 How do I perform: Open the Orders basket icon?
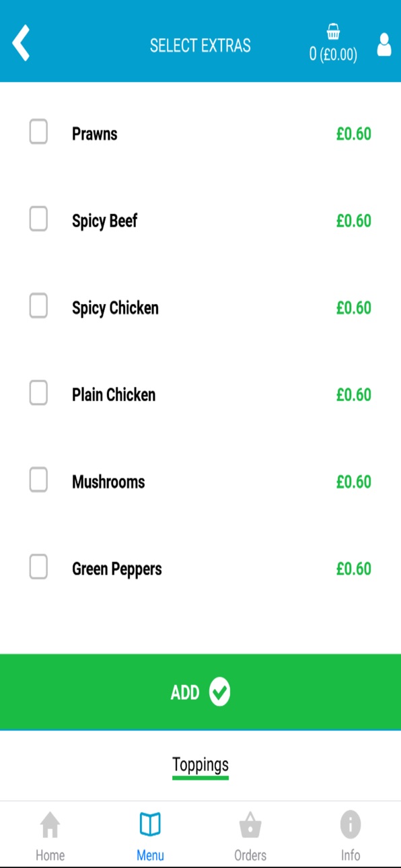pyautogui.click(x=250, y=824)
